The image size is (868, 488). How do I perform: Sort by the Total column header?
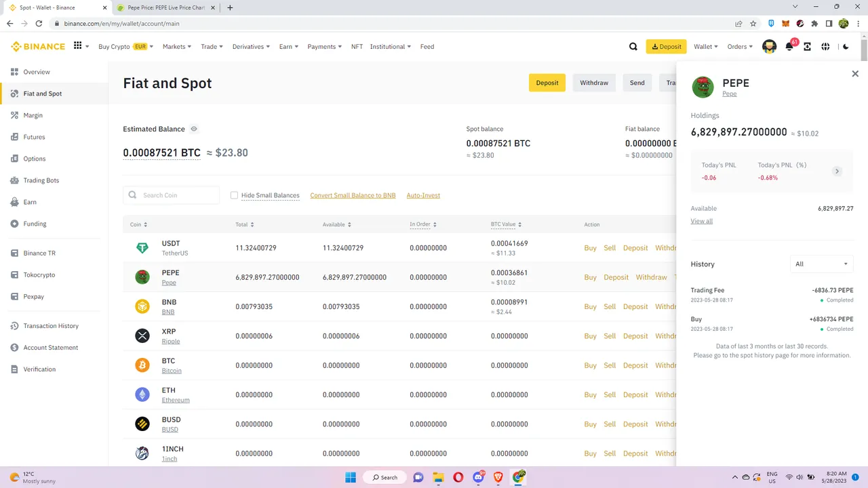tap(244, 224)
